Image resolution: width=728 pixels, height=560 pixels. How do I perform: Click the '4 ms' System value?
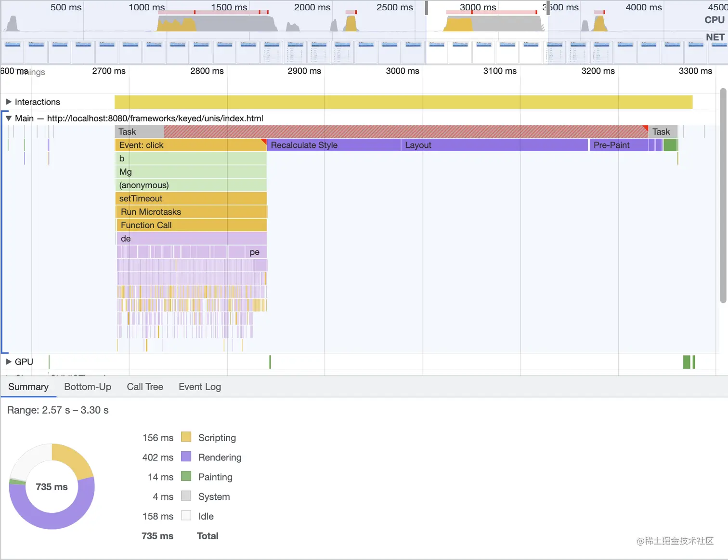[163, 496]
